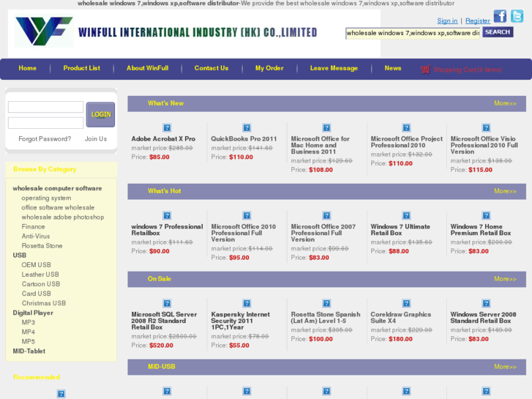The width and height of the screenshot is (532, 399).
Task: Click More in What's Hot section
Action: 505,191
